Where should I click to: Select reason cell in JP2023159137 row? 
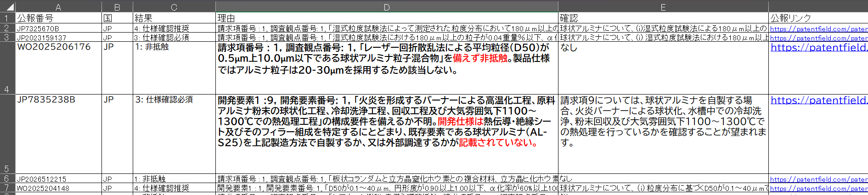pyautogui.click(x=387, y=37)
